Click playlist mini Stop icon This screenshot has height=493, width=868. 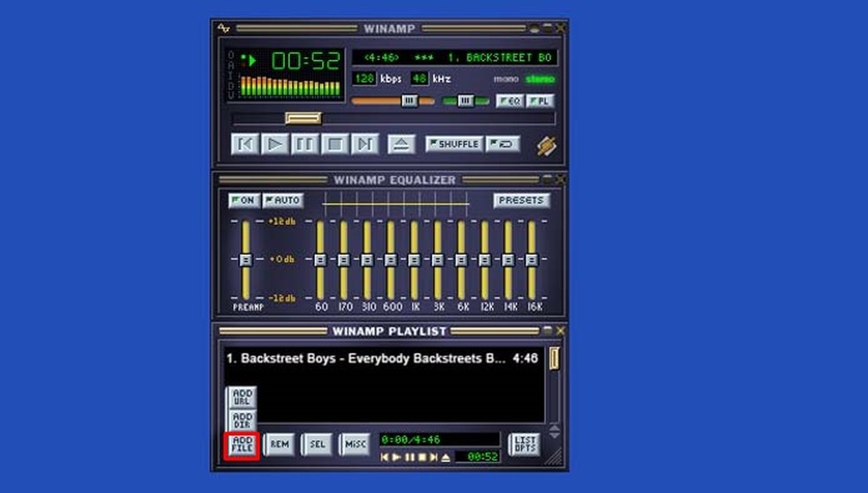coord(422,458)
